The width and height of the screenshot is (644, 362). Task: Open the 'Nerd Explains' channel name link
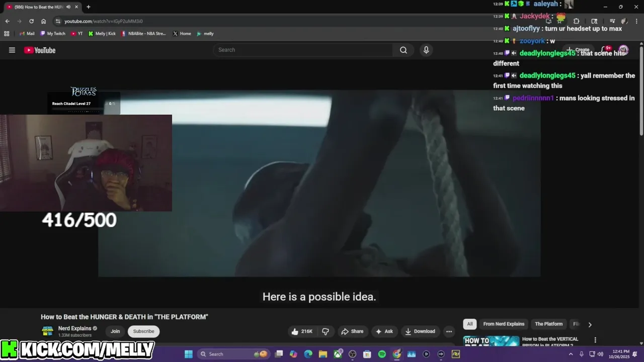point(74,328)
